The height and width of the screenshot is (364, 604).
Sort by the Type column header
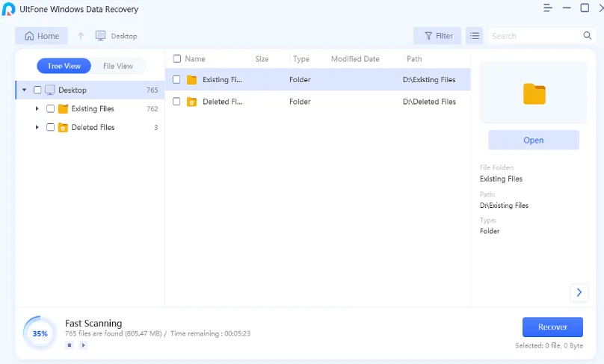pos(301,59)
